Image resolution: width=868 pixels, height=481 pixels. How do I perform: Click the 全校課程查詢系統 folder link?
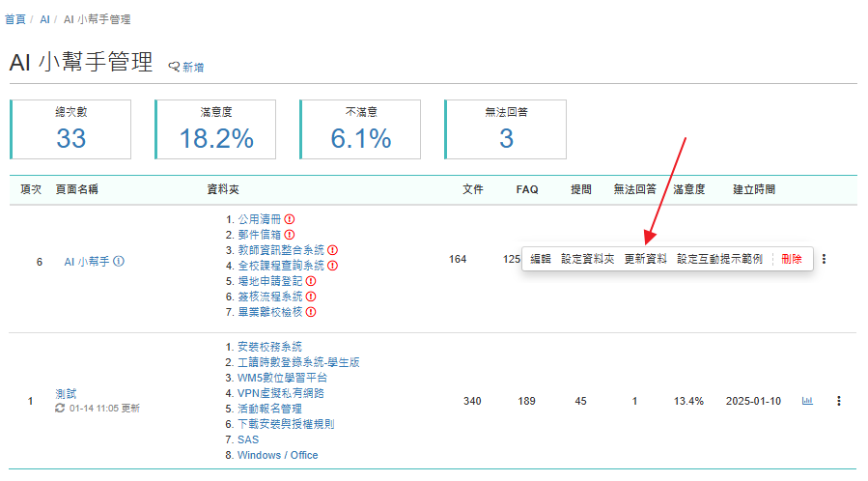[x=280, y=266]
